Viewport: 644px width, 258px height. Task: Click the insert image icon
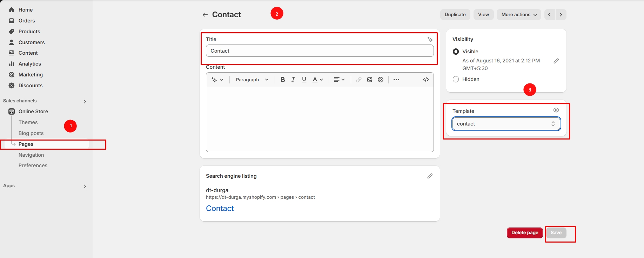(370, 80)
